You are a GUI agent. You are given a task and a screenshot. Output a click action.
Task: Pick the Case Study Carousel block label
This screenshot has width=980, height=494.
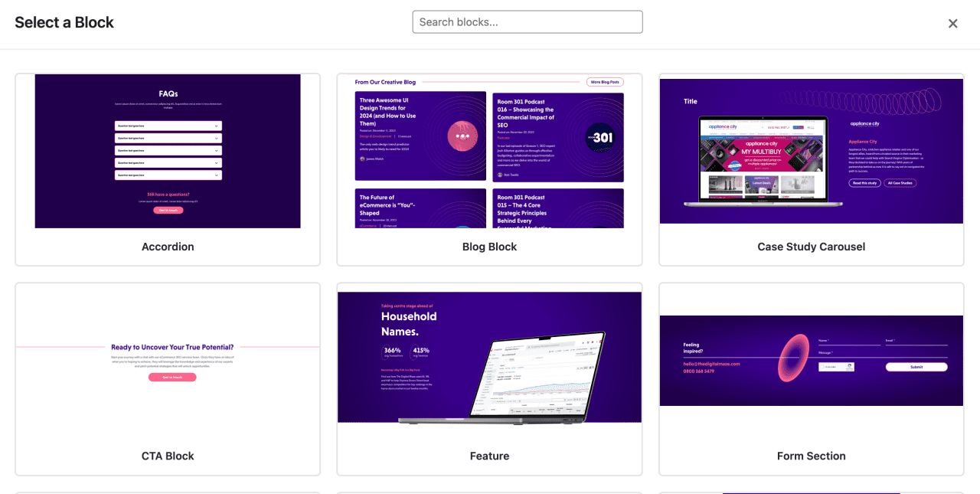[811, 247]
